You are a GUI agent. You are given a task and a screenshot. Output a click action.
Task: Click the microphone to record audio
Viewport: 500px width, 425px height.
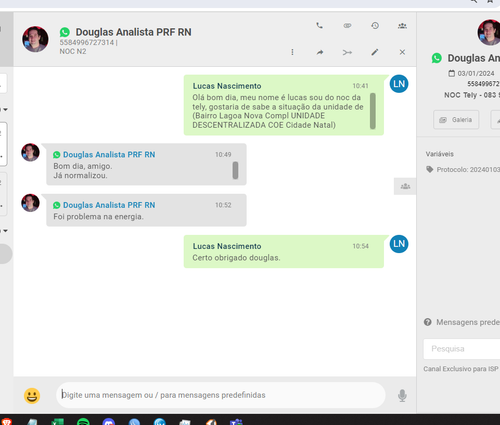click(402, 396)
